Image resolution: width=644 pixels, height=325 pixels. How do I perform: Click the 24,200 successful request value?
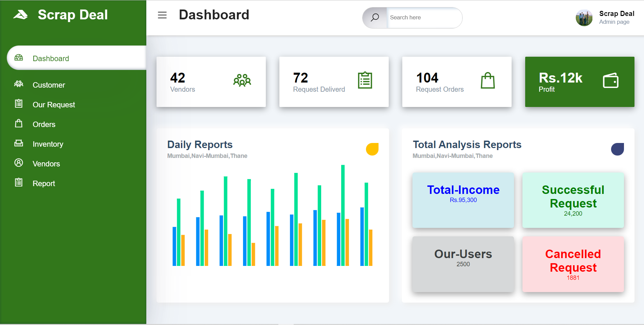(573, 214)
